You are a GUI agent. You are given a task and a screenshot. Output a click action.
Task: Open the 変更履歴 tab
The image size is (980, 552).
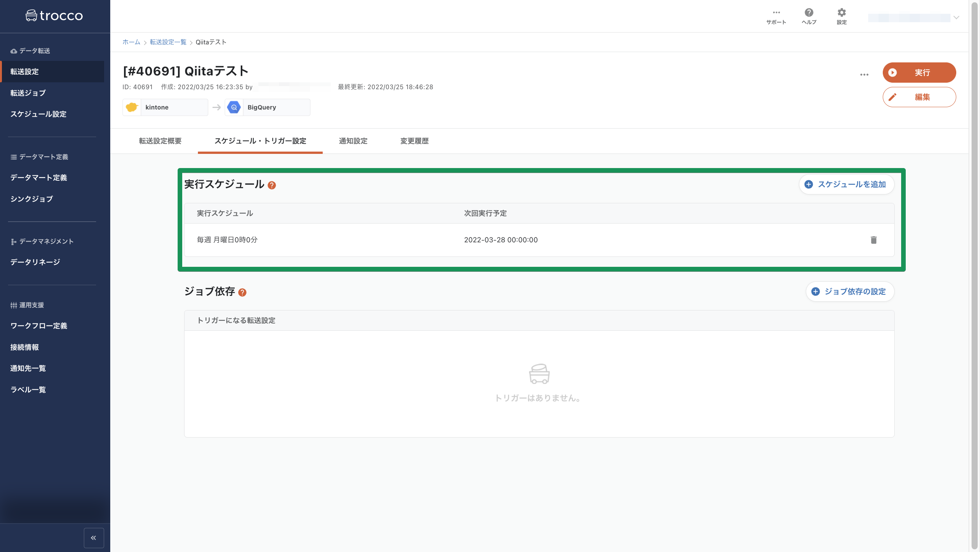415,141
